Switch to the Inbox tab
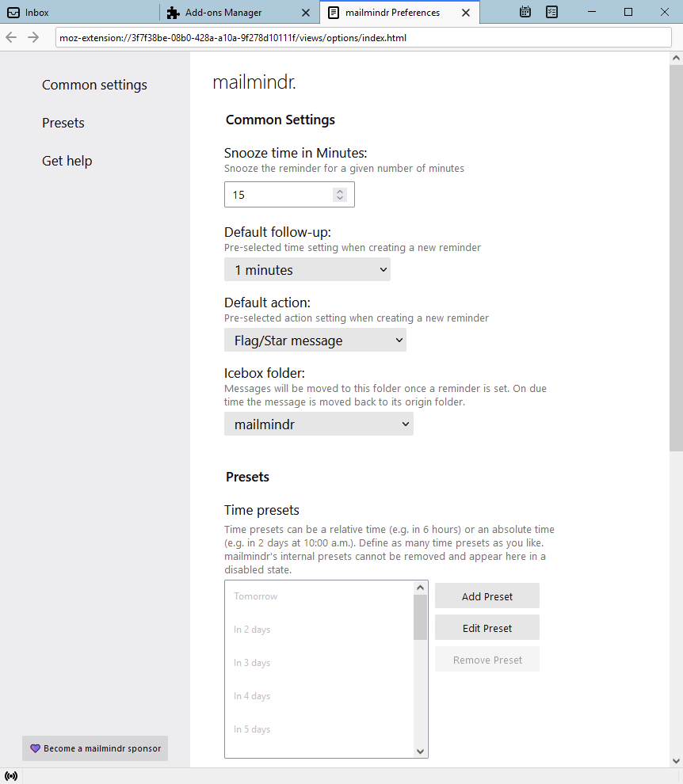The height and width of the screenshot is (784, 683). coord(79,12)
